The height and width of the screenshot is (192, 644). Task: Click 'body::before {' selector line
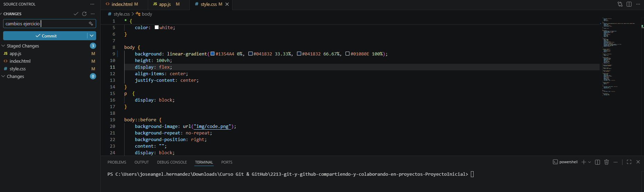pyautogui.click(x=143, y=120)
